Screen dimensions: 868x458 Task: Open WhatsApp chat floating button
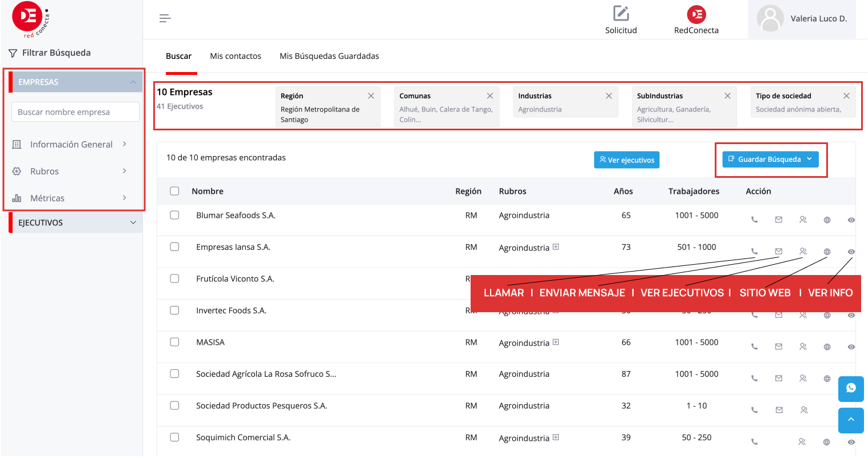pos(851,389)
